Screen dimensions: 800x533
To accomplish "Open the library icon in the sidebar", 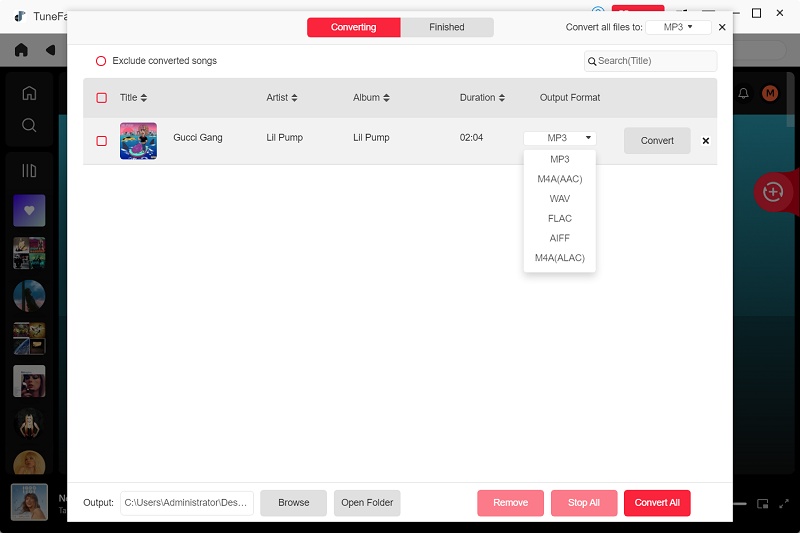I will (29, 170).
